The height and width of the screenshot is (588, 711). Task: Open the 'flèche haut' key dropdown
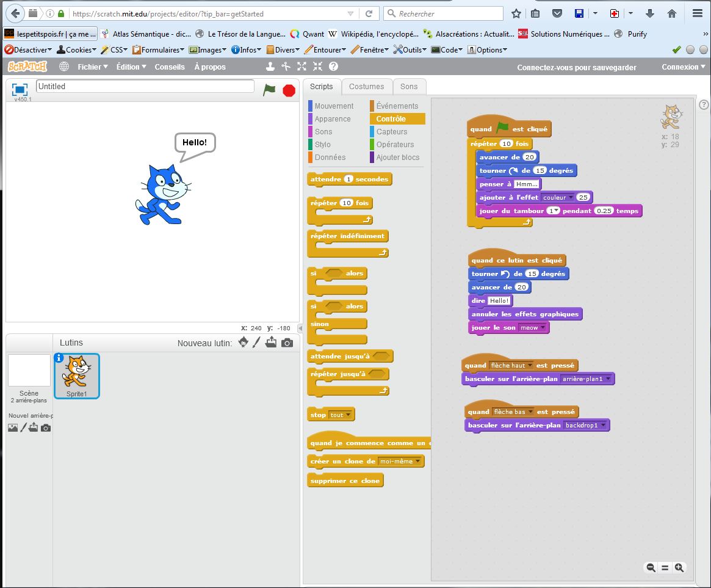click(530, 366)
